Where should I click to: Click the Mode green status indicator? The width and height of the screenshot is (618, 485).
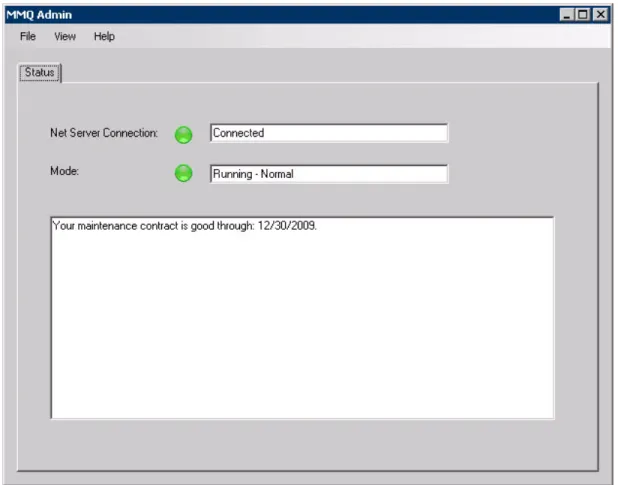pyautogui.click(x=183, y=173)
